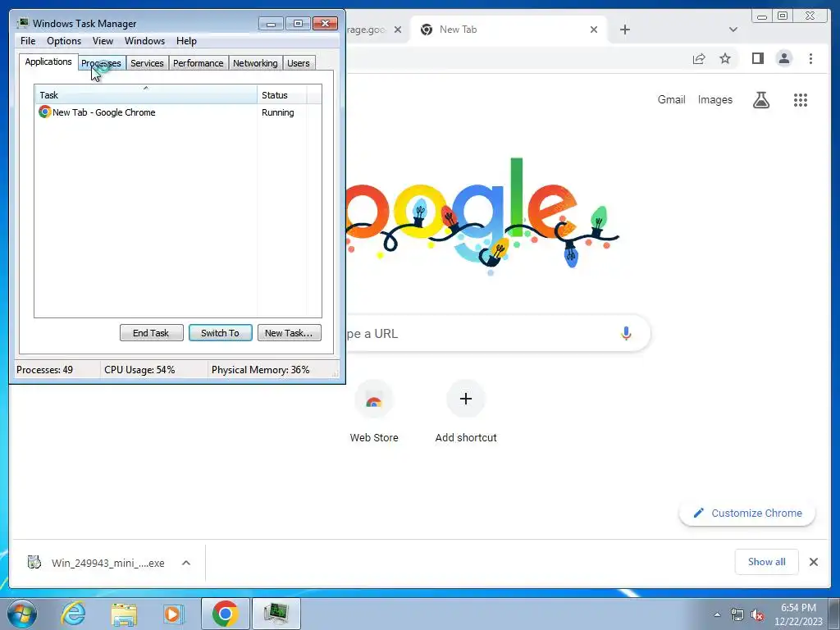Screen dimensions: 840x630
Task: Select the New Tab - Google Chrome task row
Action: click(x=177, y=112)
